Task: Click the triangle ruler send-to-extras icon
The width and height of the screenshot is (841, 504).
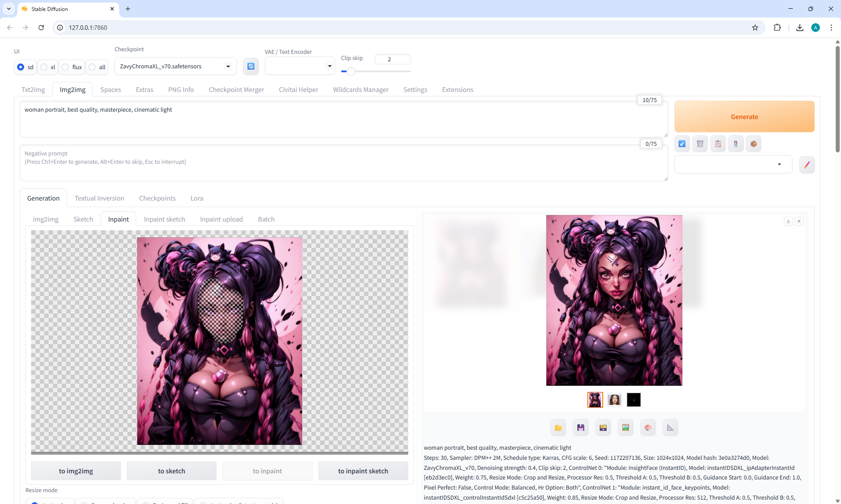Action: point(670,428)
